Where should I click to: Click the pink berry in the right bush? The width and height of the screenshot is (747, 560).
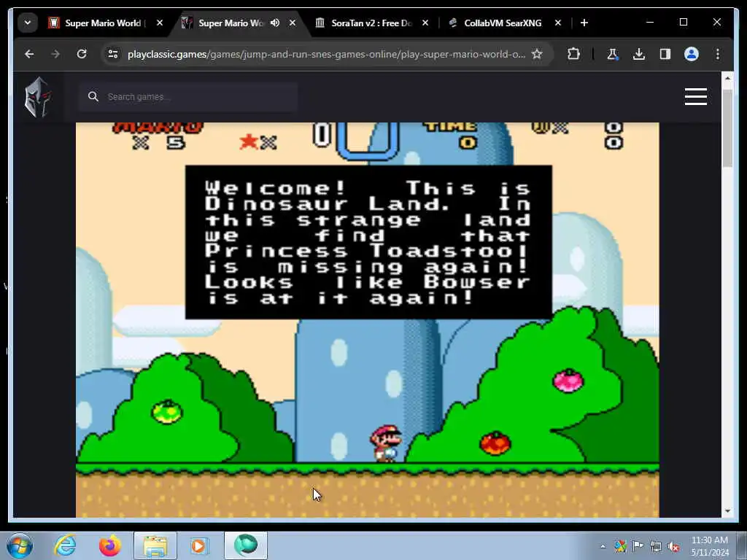click(x=568, y=381)
